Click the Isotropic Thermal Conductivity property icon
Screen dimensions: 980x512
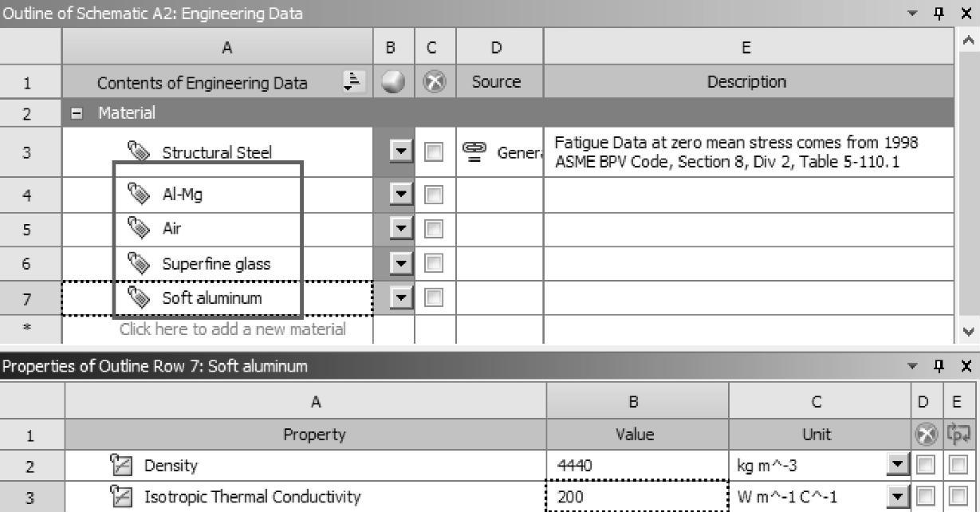pos(123,498)
